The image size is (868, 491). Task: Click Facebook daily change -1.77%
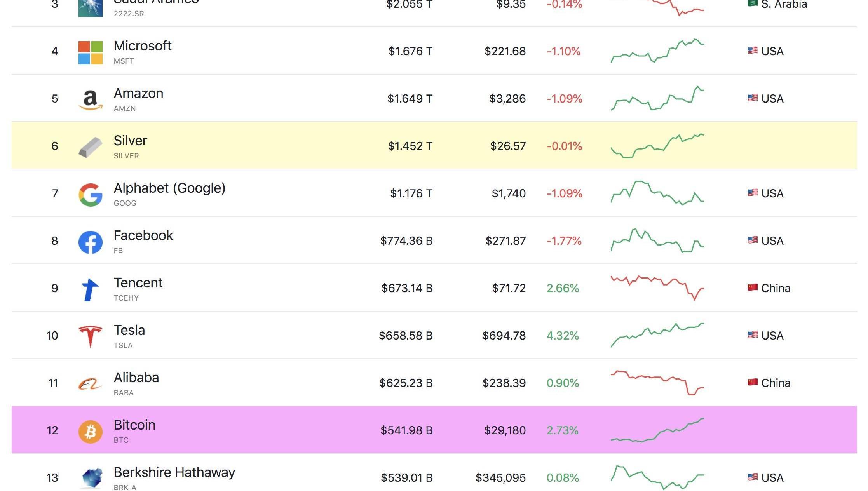coord(564,241)
